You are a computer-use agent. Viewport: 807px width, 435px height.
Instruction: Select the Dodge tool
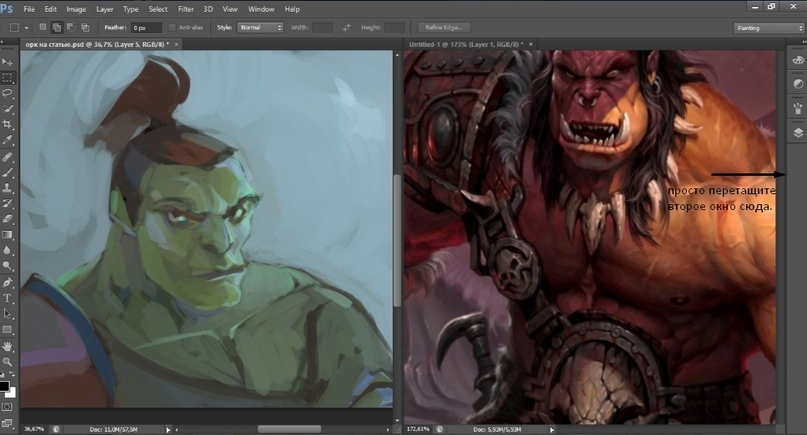click(7, 266)
